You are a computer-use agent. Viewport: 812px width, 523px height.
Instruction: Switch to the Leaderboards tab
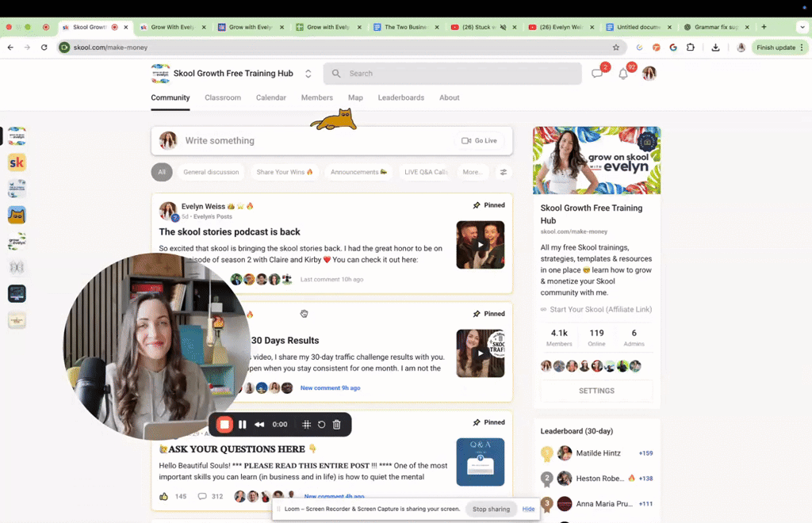click(400, 97)
